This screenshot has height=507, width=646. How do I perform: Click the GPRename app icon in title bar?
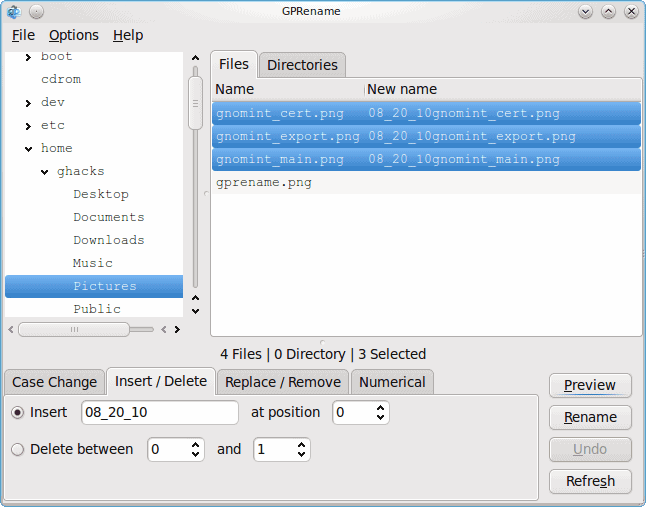[x=13, y=11]
